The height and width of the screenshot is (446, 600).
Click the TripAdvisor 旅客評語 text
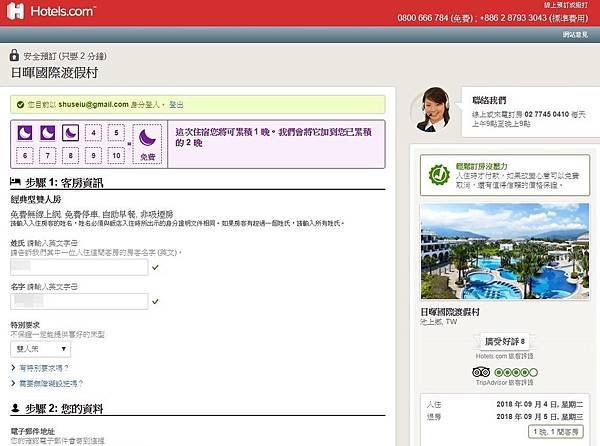click(x=505, y=383)
